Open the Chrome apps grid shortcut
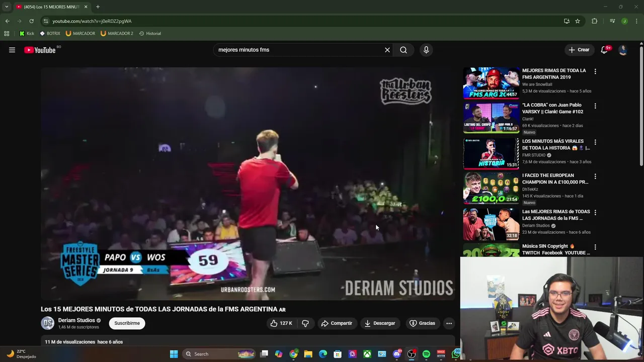 click(7, 34)
